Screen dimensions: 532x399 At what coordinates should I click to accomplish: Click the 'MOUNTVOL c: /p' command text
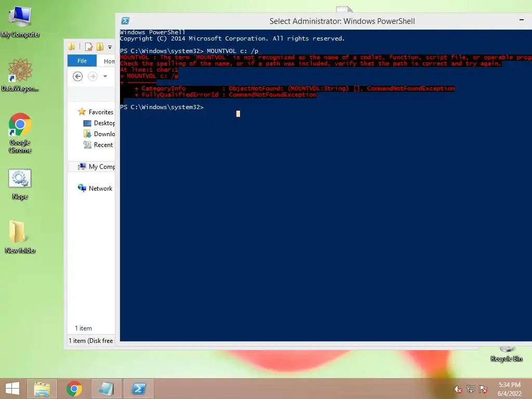click(233, 51)
